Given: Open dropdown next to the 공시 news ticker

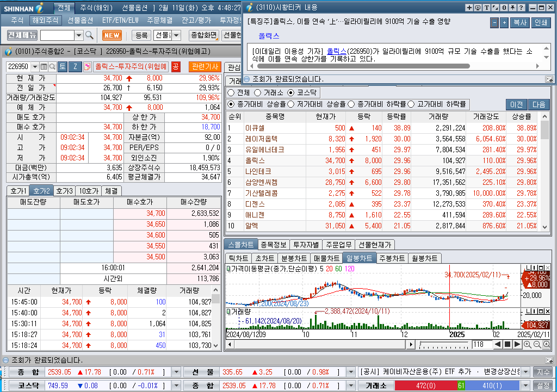Looking at the screenshot, I should pyautogui.click(x=525, y=372).
